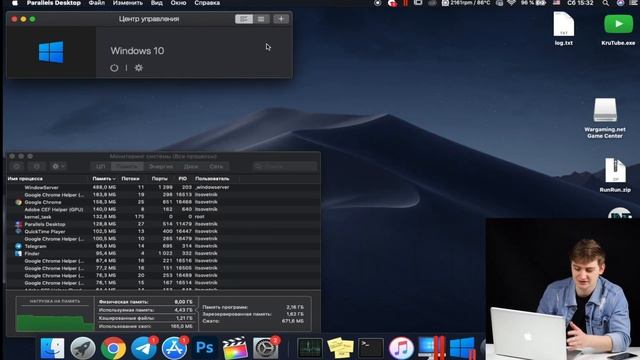Open Photoshop from the Dock

[x=204, y=348]
